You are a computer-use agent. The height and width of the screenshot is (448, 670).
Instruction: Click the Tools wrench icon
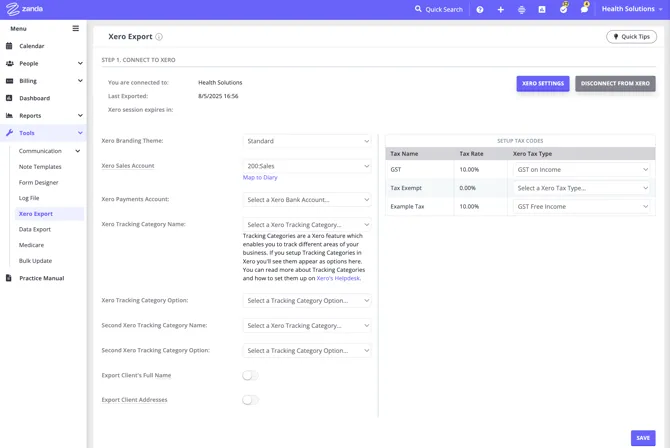click(x=9, y=133)
